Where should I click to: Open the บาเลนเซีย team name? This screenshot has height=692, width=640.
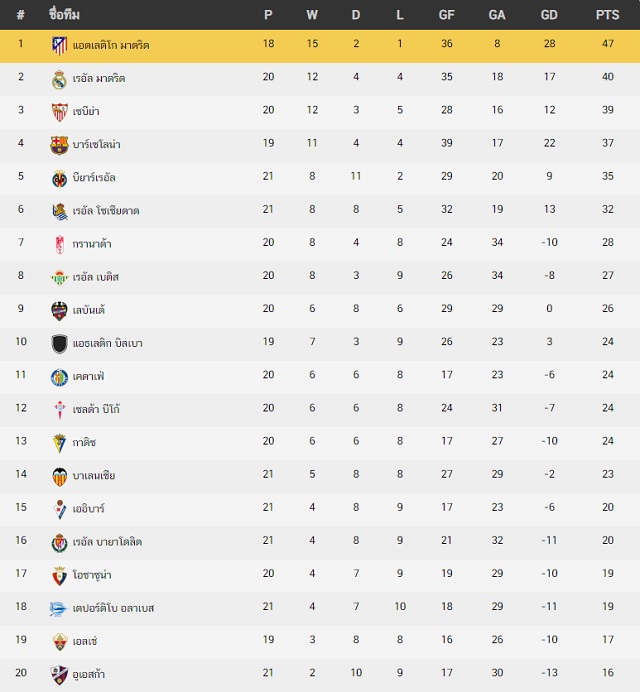[94, 475]
